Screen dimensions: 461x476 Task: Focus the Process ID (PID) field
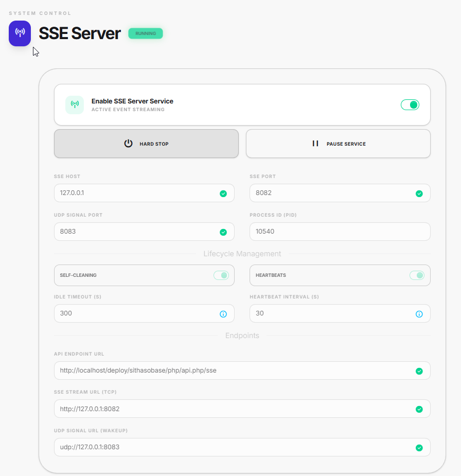(x=340, y=232)
